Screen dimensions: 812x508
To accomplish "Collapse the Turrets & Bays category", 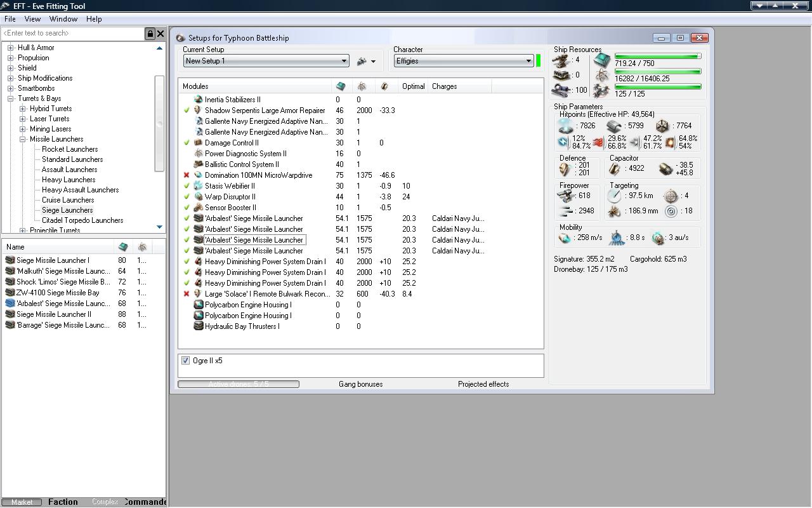I will point(11,98).
